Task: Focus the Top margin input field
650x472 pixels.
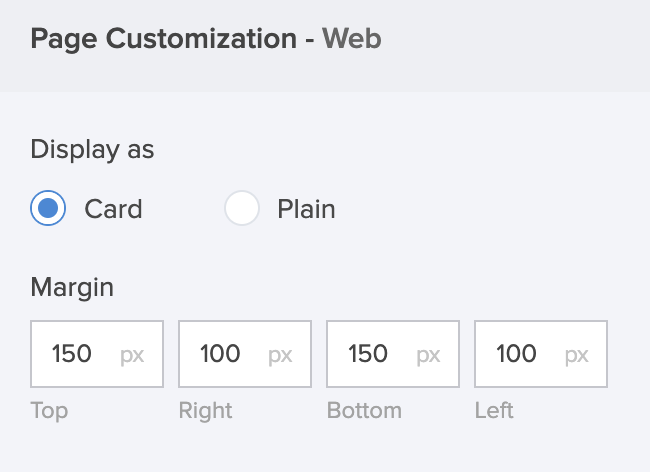Action: [73, 354]
